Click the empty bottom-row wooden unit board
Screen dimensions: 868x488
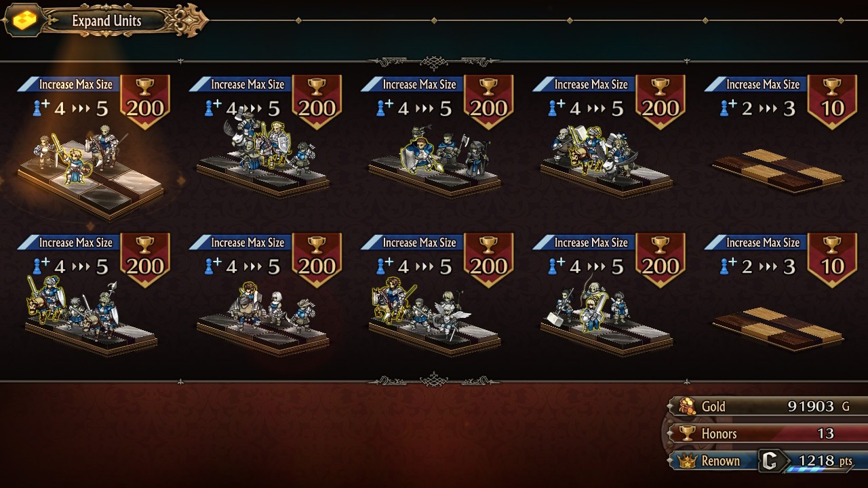pos(778,329)
